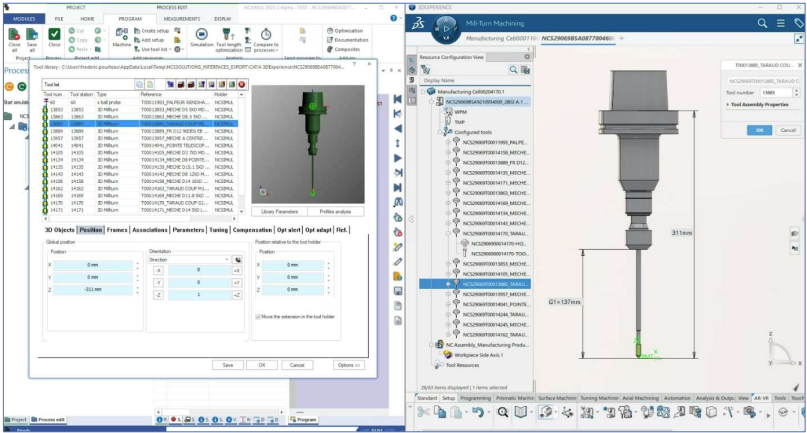Click Documentation add-in in ribbon

347,40
